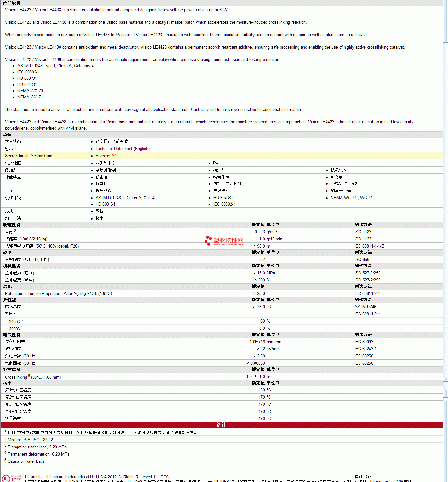Click the 体积电阻率 row label

(x=15, y=342)
